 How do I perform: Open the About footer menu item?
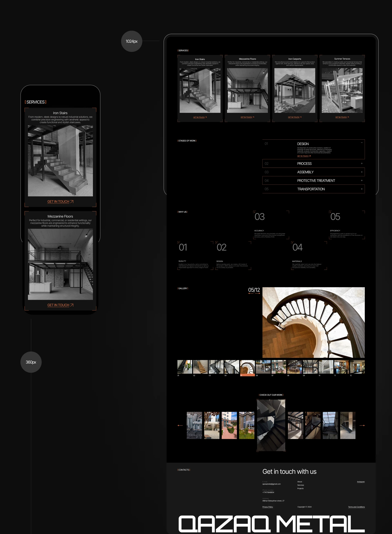pyautogui.click(x=300, y=482)
